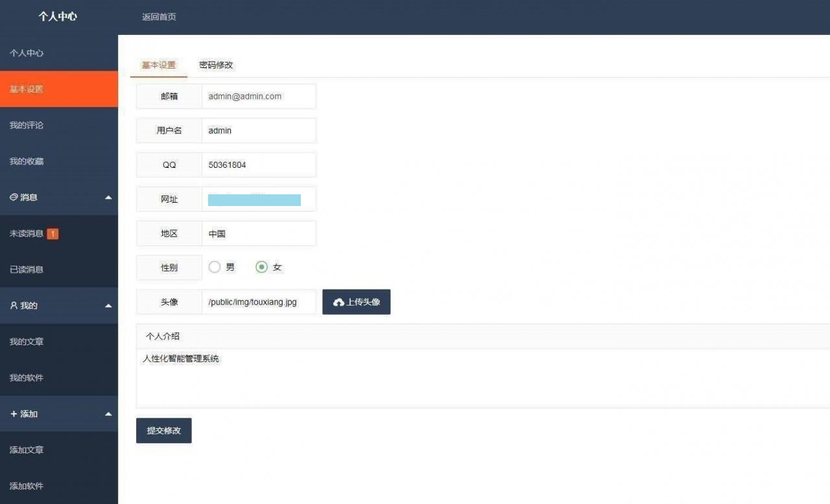Collapse the 我的 section arrow
The height and width of the screenshot is (504, 830).
[108, 306]
